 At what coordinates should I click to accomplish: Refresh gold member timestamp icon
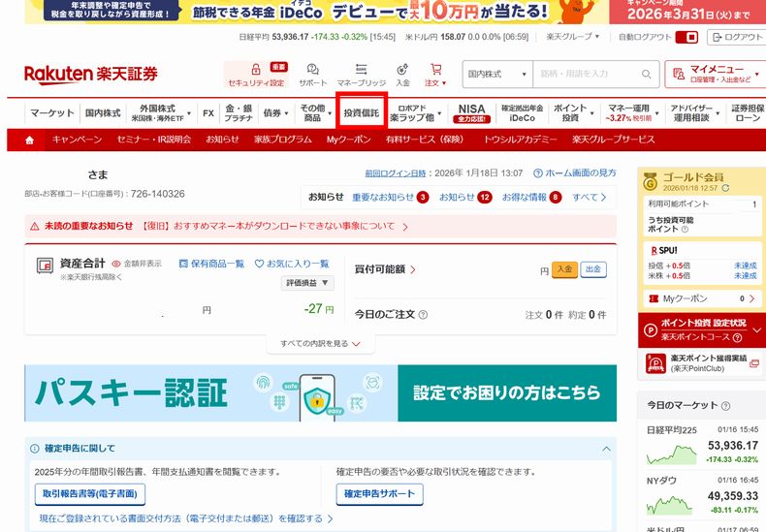[x=725, y=188]
